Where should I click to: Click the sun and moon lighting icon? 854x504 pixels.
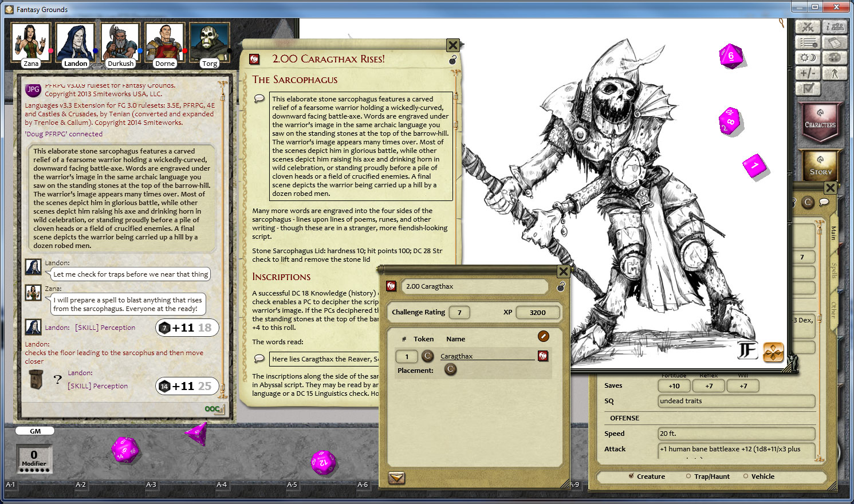(808, 57)
